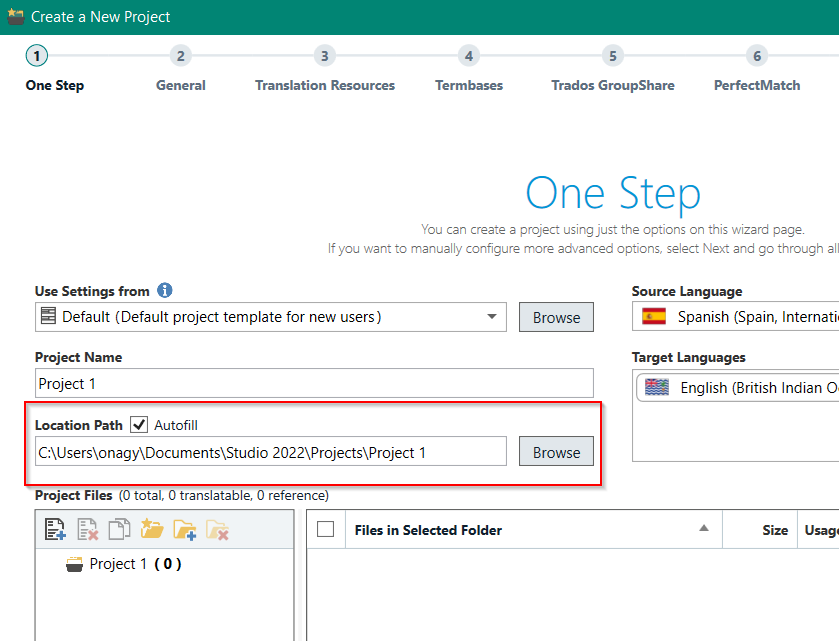Toggle the Autofill checkbox for Location Path
Screen dimensions: 839x641
[x=139, y=425]
